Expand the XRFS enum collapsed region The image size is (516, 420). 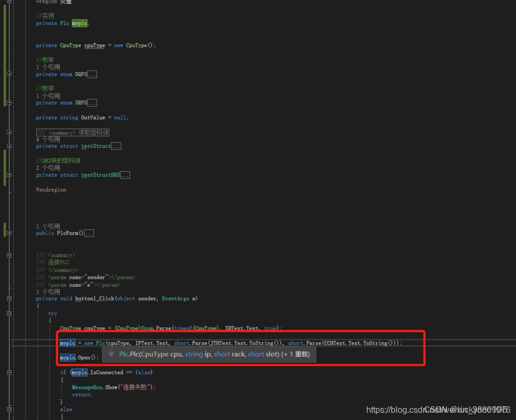click(91, 102)
